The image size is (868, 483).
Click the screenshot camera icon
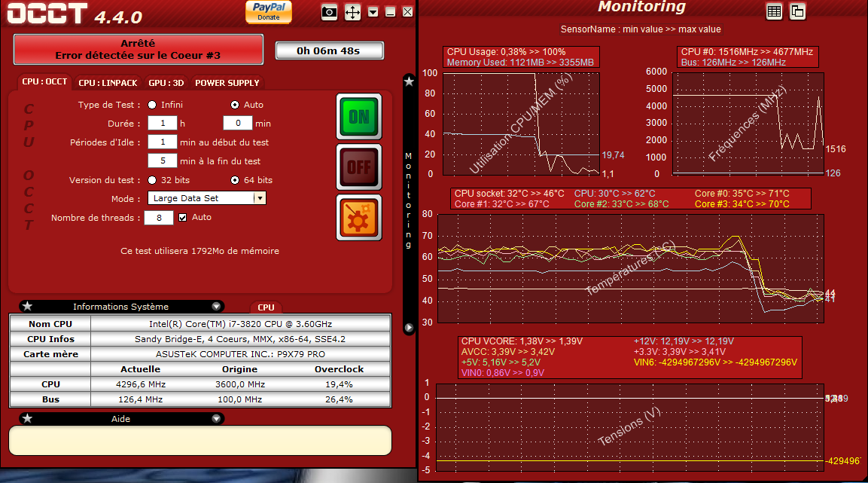coord(329,12)
